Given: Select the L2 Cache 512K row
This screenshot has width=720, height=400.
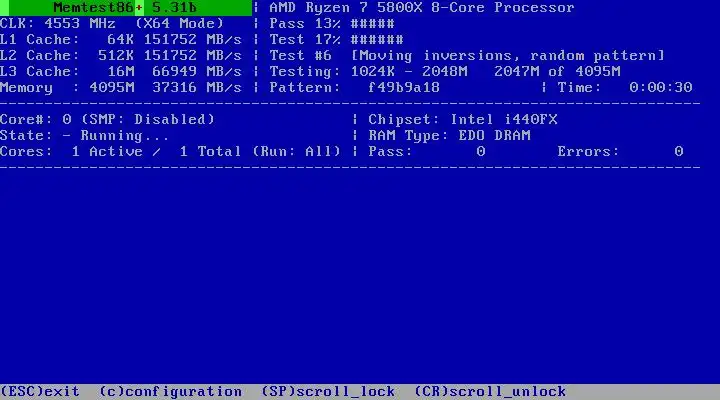Looking at the screenshot, I should click(x=121, y=56).
